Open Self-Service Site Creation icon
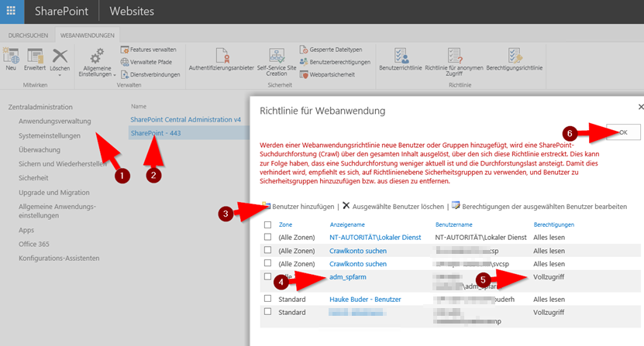The image size is (644, 346). (277, 56)
